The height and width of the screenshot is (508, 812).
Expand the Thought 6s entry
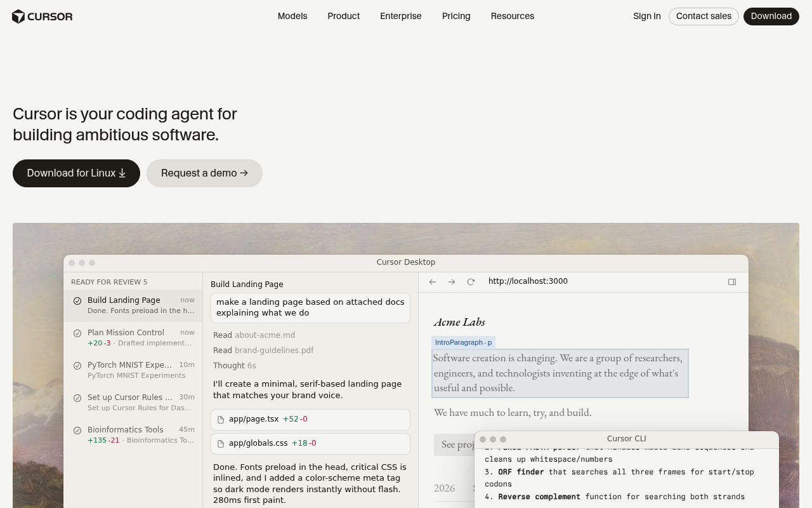235,366
